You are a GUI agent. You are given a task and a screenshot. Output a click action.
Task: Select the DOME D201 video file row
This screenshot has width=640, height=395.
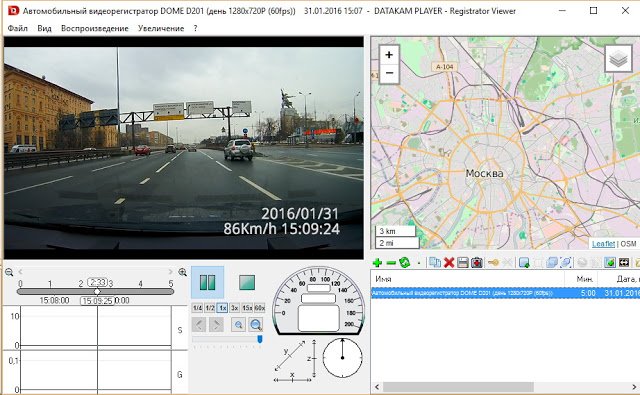505,293
